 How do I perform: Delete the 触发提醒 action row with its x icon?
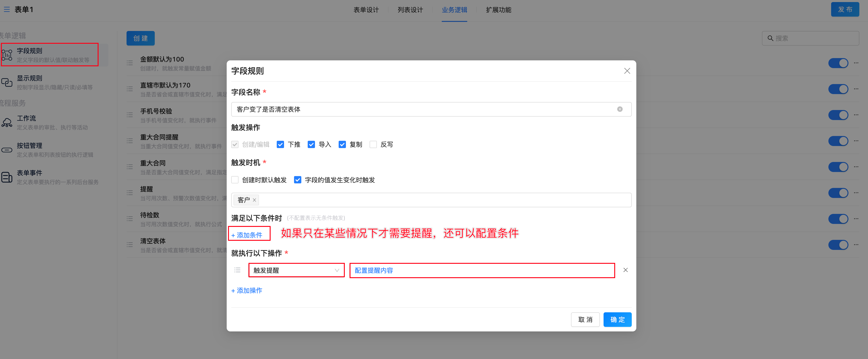tap(625, 270)
